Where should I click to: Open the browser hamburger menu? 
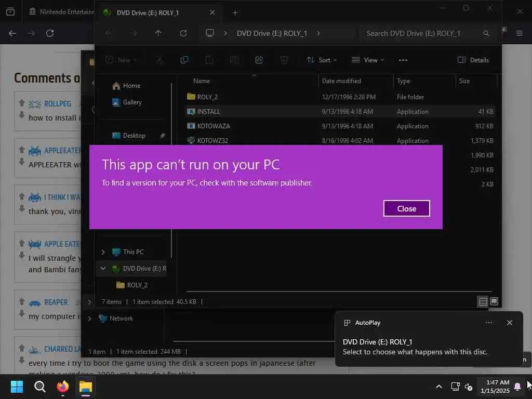pyautogui.click(x=519, y=33)
